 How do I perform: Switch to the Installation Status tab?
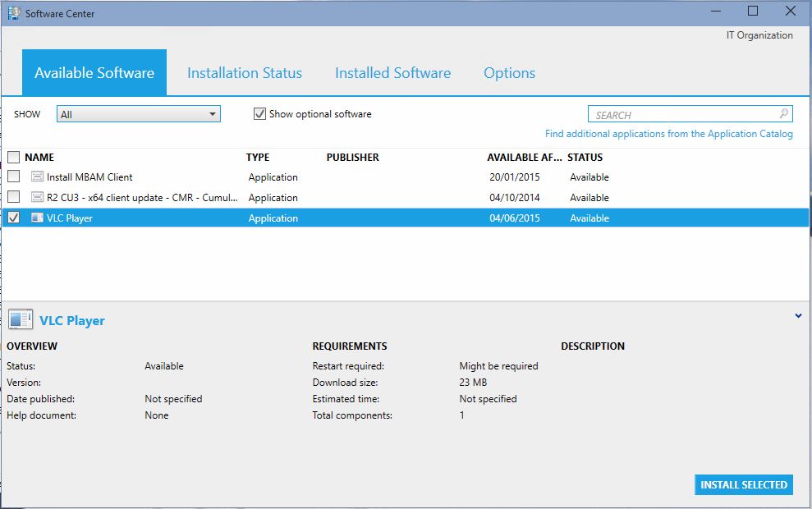245,73
